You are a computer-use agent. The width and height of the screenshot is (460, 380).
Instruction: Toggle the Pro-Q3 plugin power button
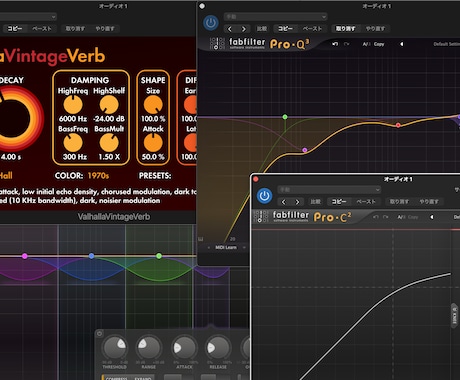tap(211, 23)
